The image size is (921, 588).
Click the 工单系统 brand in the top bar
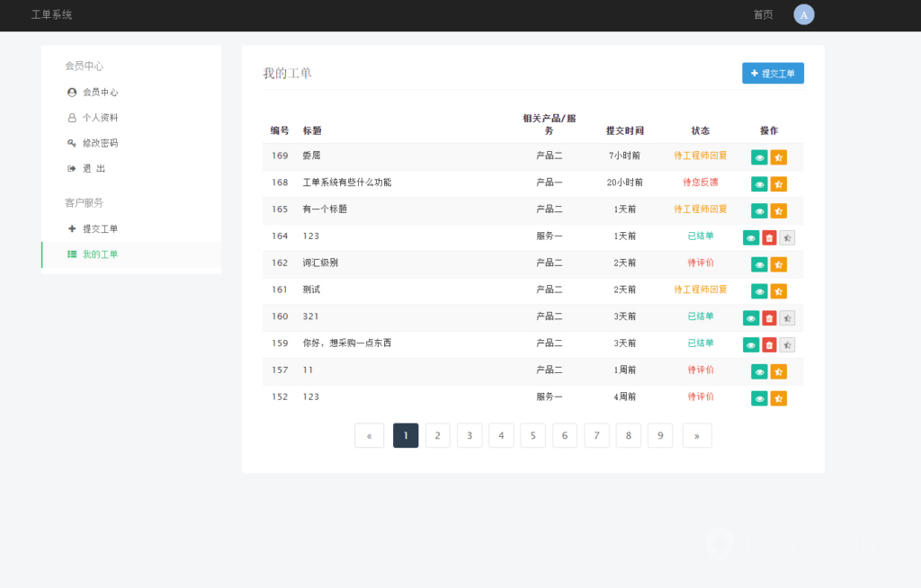(x=48, y=15)
